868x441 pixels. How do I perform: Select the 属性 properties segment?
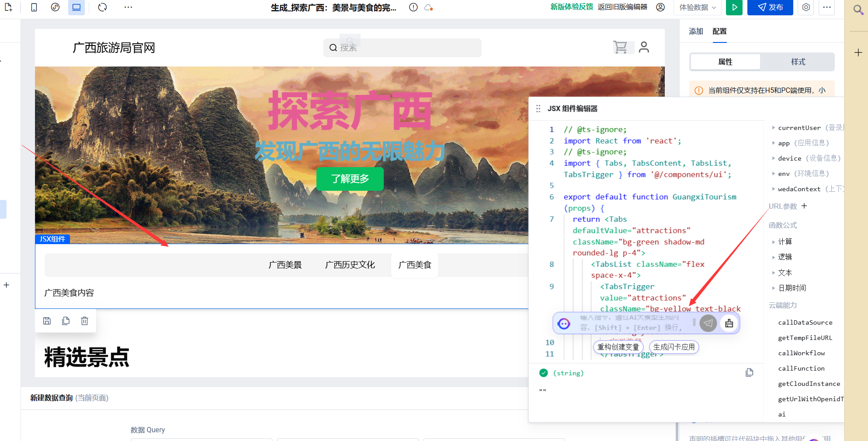click(725, 62)
